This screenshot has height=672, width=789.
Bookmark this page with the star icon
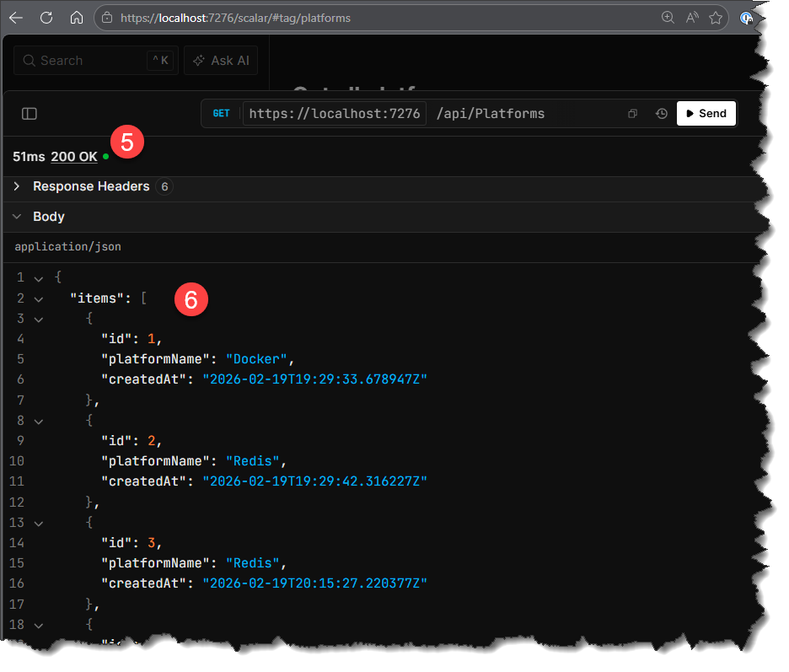coord(716,18)
